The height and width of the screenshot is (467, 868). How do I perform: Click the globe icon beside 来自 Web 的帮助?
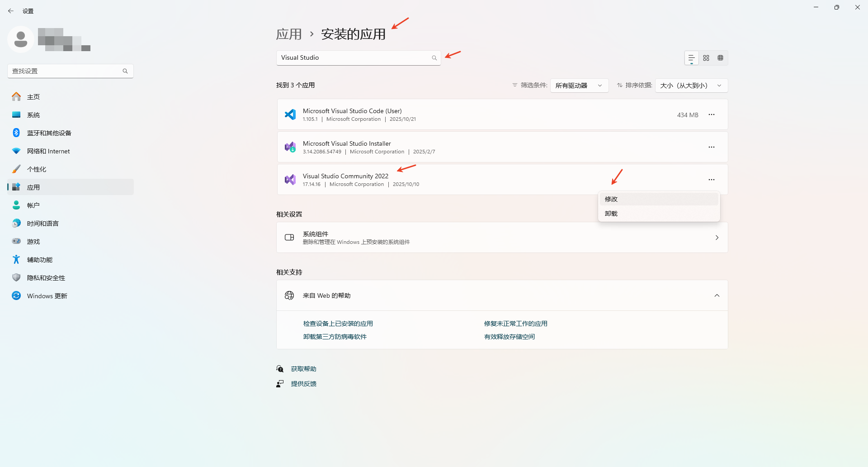tap(289, 295)
